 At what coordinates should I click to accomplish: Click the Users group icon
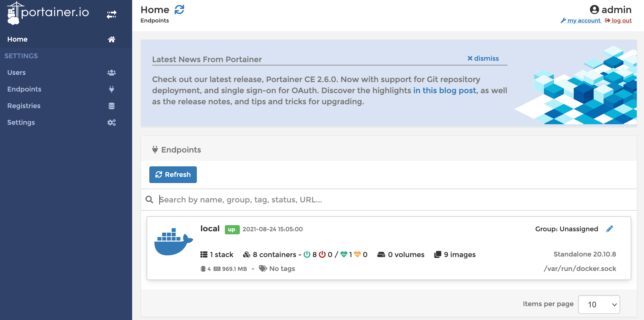112,73
